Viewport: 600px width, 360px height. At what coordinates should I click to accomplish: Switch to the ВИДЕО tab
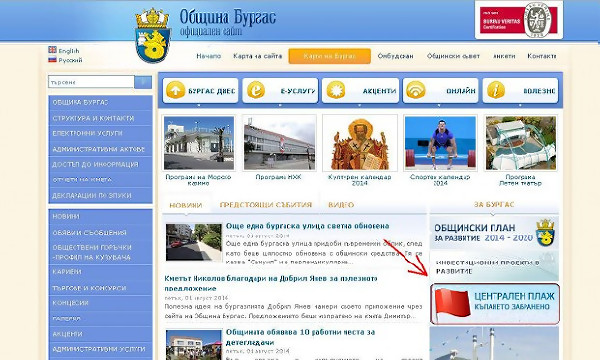pyautogui.click(x=341, y=205)
